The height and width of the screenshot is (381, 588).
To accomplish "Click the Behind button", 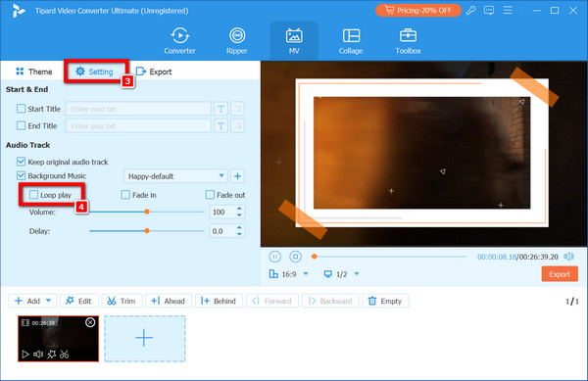I will coord(219,301).
